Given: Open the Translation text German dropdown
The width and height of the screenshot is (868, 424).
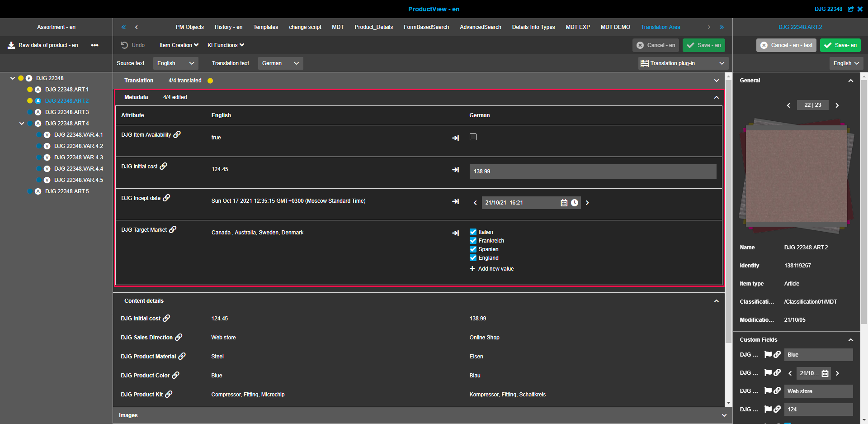Looking at the screenshot, I should tap(280, 63).
